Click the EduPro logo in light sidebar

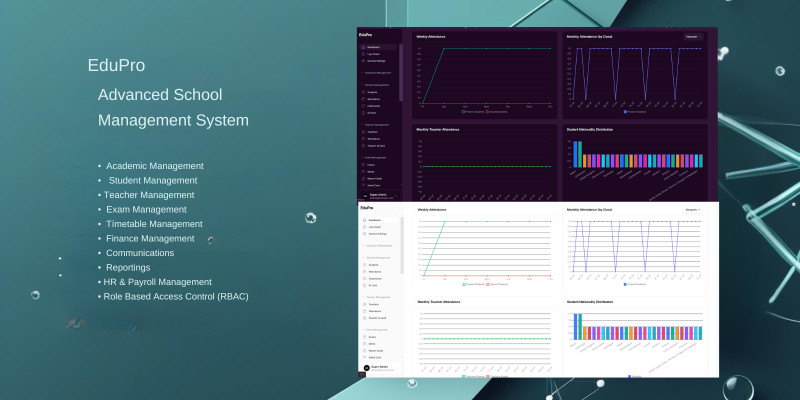click(367, 208)
